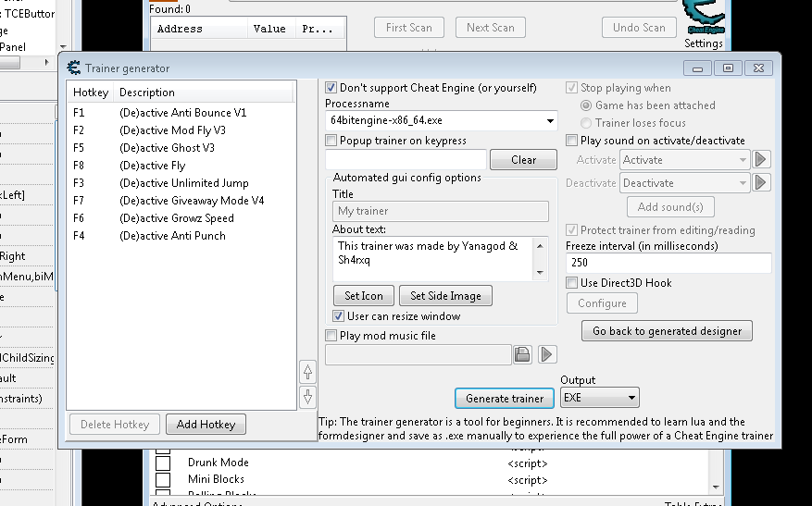Select F1 Anti Bounce V1 hotkey row

(x=182, y=113)
